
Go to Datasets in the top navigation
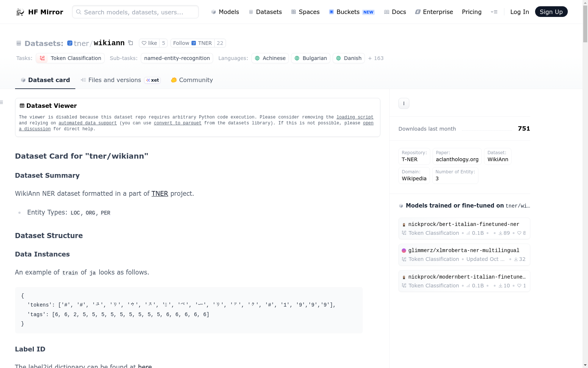pyautogui.click(x=265, y=12)
